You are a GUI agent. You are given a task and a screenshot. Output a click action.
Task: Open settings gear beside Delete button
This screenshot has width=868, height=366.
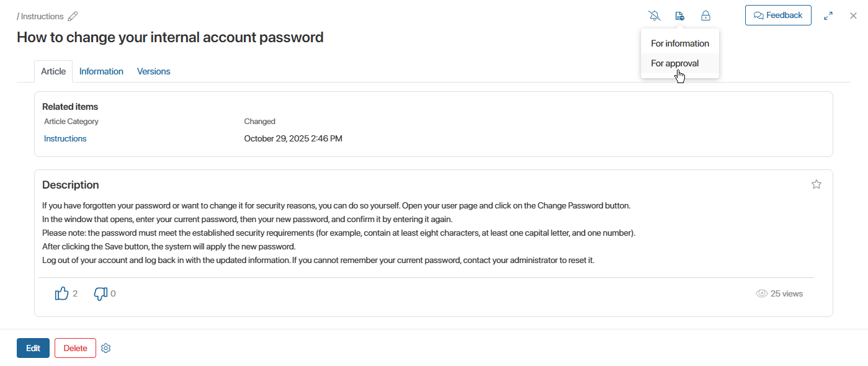click(106, 349)
